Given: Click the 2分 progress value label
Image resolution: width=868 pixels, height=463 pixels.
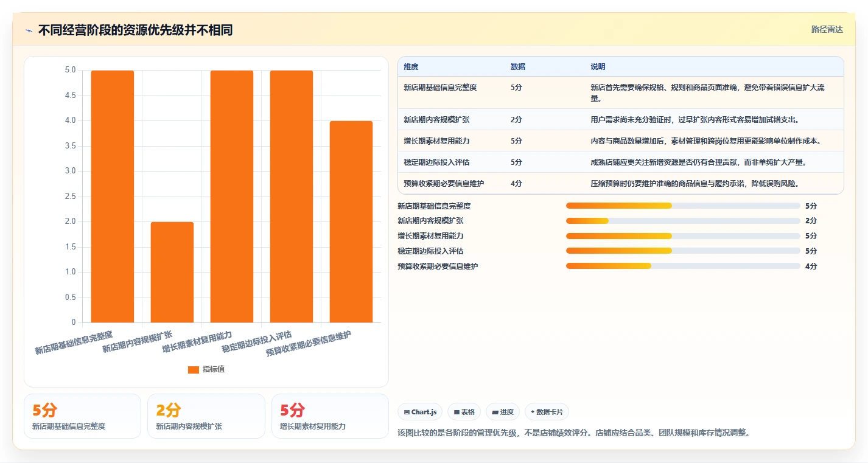Looking at the screenshot, I should 811,221.
